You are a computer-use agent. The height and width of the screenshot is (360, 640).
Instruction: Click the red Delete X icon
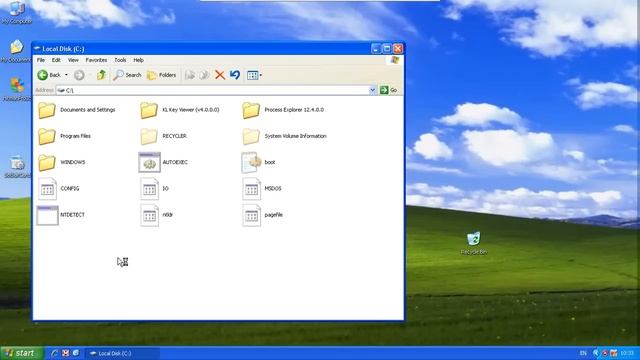220,75
